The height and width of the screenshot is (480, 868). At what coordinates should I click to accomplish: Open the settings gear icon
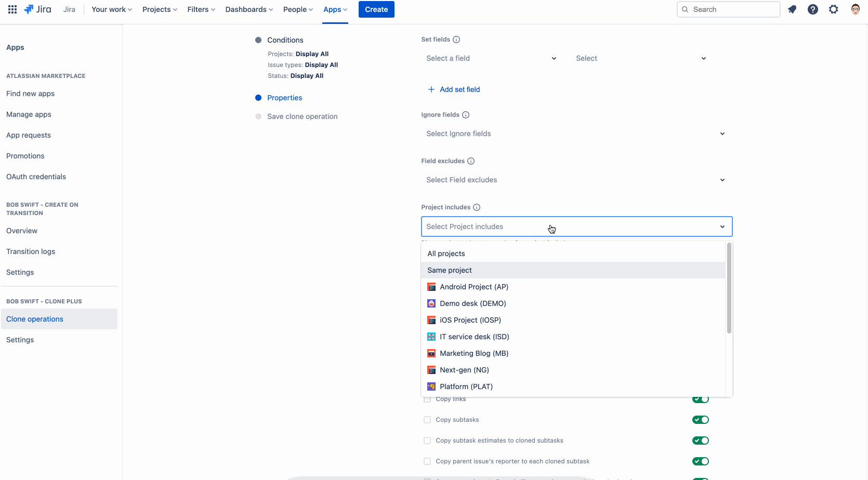834,9
